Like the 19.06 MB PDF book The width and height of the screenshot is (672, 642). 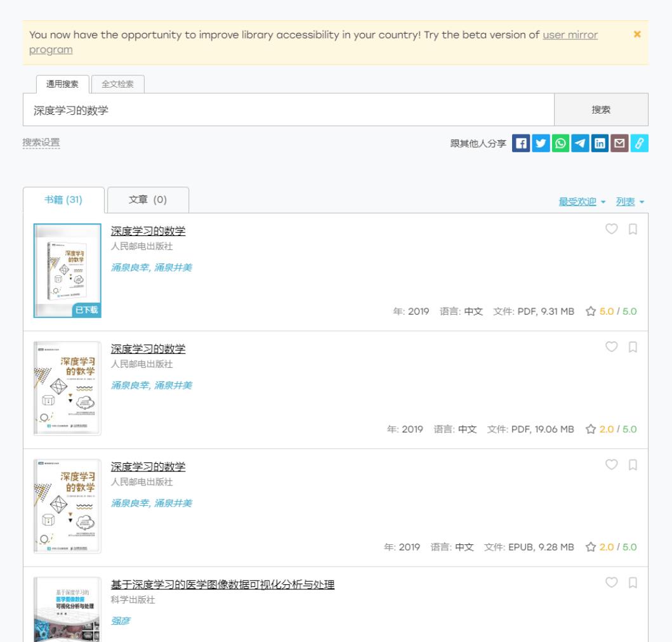pyautogui.click(x=611, y=347)
